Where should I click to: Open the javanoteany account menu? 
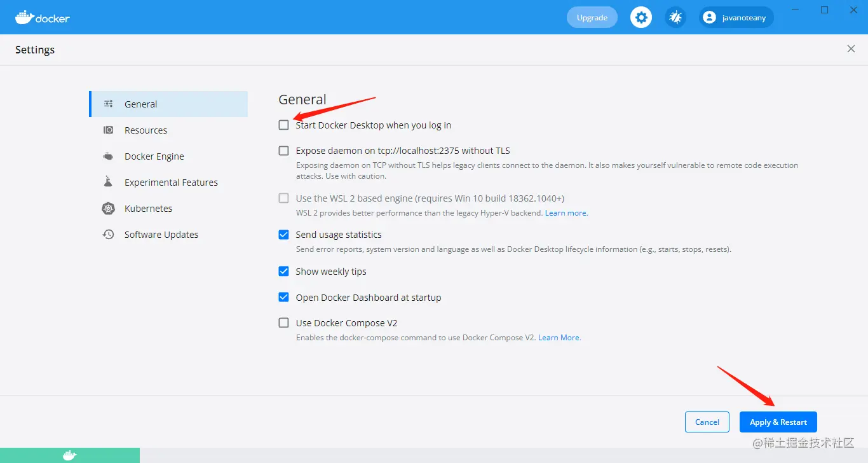tap(736, 17)
